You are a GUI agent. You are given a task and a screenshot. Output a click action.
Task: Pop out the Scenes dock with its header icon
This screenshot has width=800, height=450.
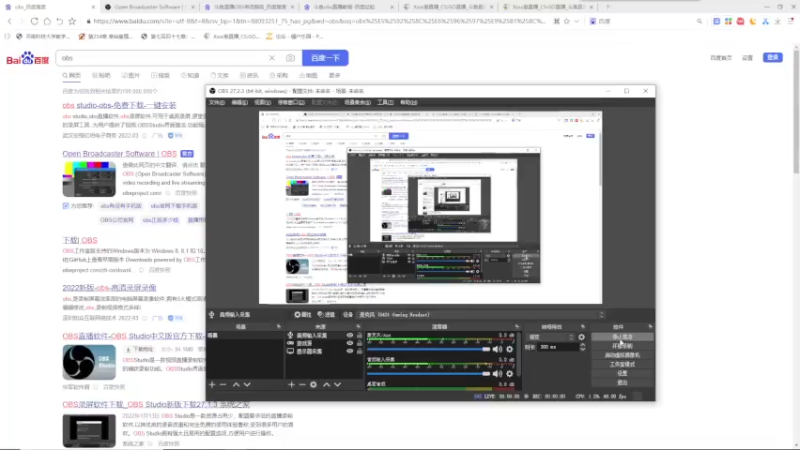tap(279, 327)
